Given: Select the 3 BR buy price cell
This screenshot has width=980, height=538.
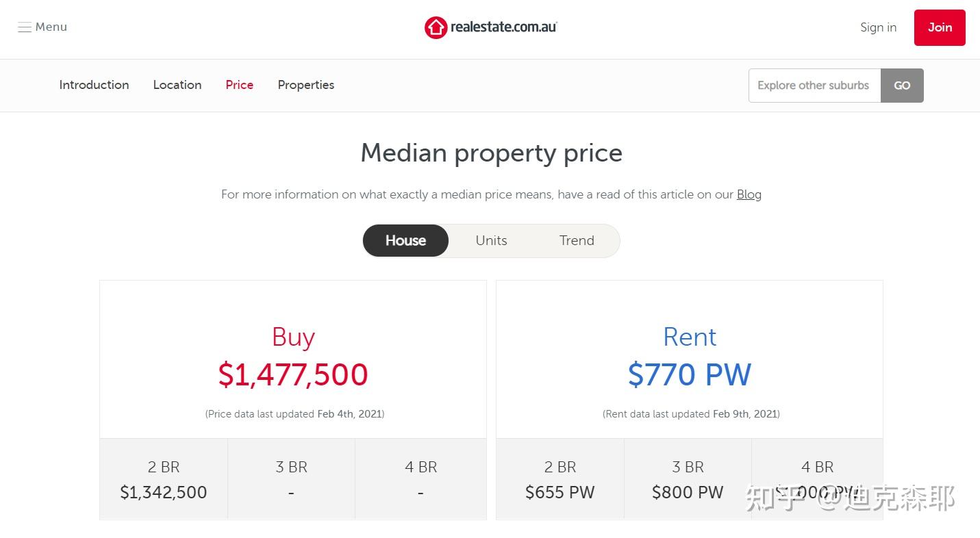Looking at the screenshot, I should [291, 479].
